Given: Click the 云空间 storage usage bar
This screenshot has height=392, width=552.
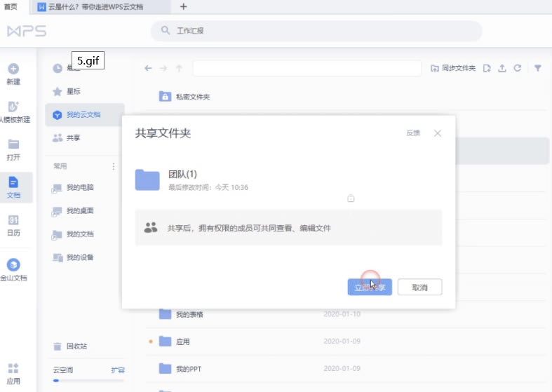Looking at the screenshot, I should (x=88, y=380).
